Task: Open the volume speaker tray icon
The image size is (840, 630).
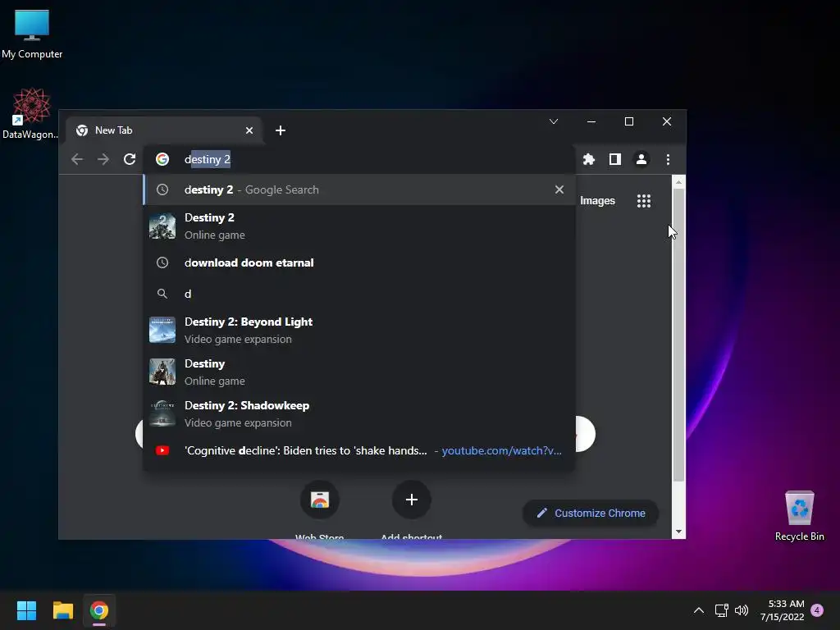Action: coord(742,610)
